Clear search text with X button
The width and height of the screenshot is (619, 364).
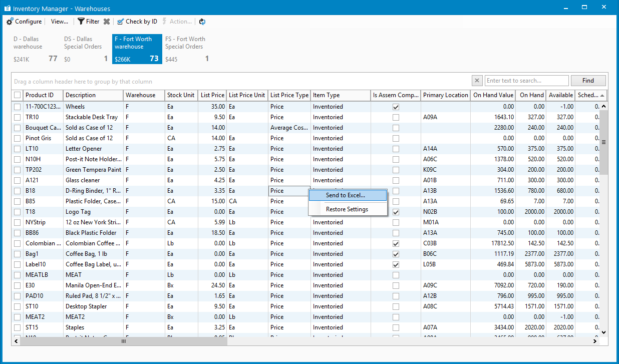[x=477, y=81]
